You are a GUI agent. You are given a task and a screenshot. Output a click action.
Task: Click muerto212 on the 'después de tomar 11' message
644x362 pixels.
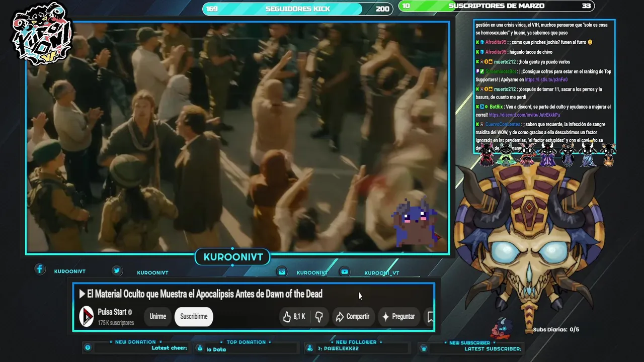point(505,89)
